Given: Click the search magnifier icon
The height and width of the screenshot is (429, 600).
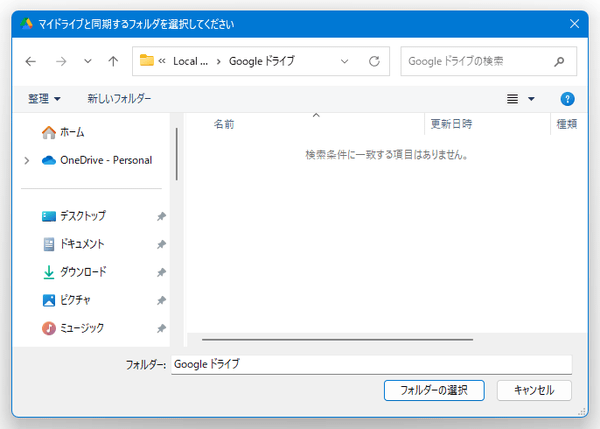Looking at the screenshot, I should (559, 61).
